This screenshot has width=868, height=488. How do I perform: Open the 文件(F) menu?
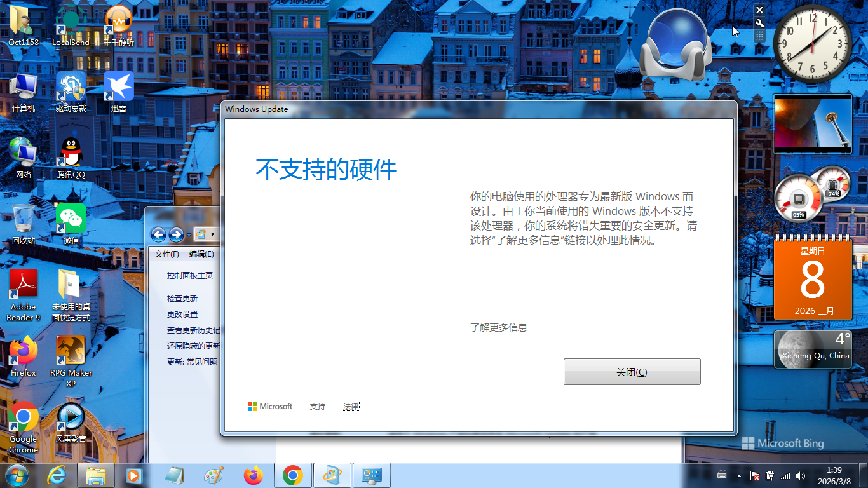coord(166,254)
